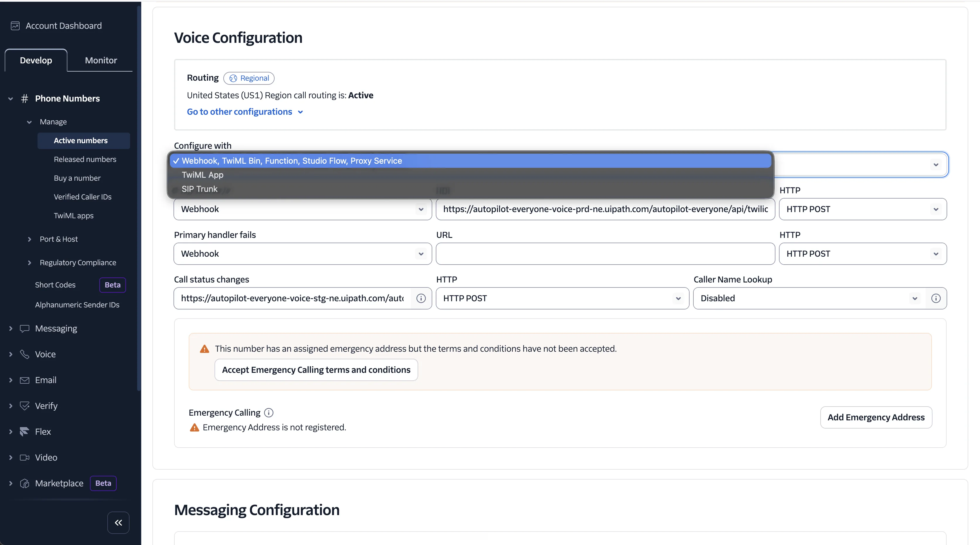Click the Call status changes URL field
This screenshot has height=545, width=980.
tap(292, 298)
